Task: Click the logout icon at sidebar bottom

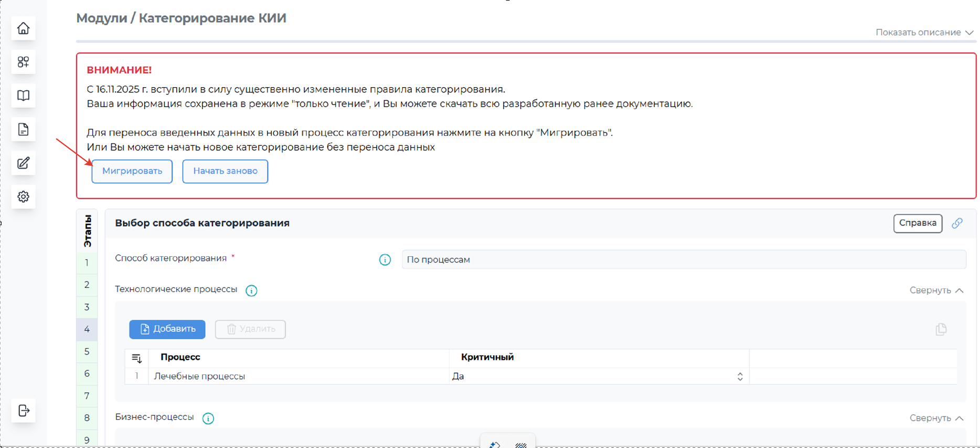Action: [24, 411]
